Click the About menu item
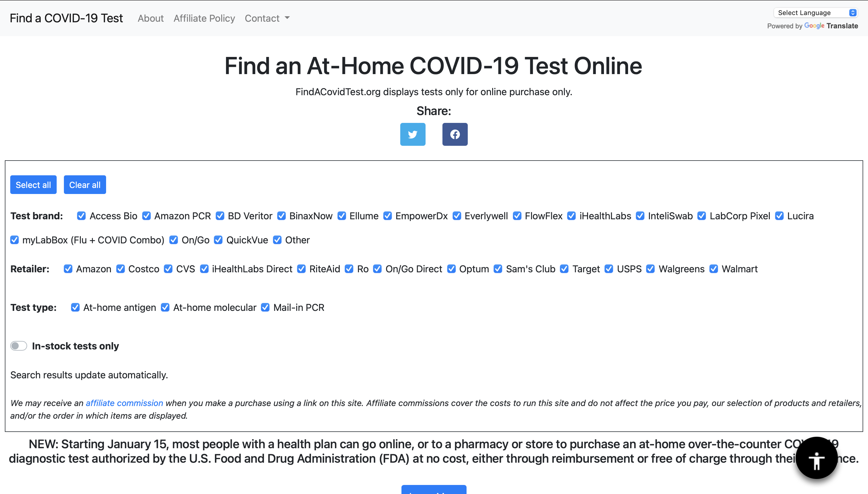The width and height of the screenshot is (868, 494). click(151, 18)
